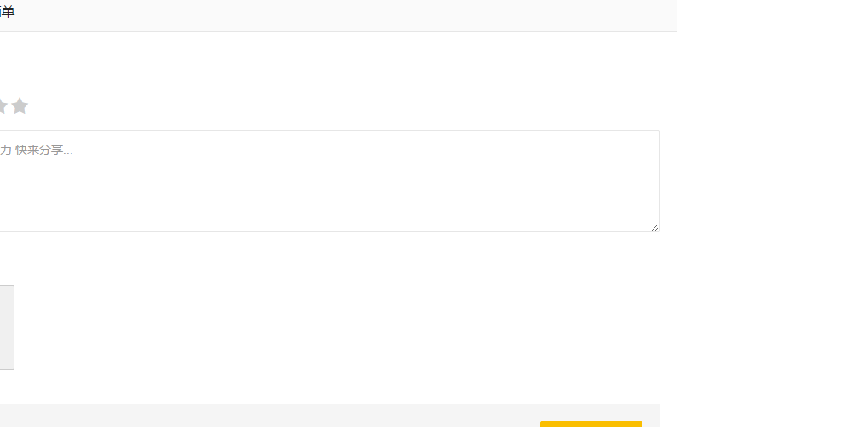
Task: Click the "力" character in the placeholder
Action: [5, 151]
